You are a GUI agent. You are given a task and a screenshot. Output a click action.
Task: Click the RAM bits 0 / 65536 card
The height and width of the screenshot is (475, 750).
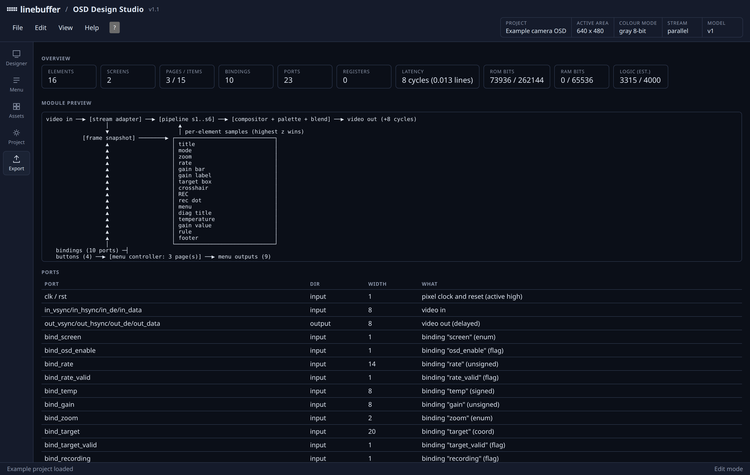point(582,77)
